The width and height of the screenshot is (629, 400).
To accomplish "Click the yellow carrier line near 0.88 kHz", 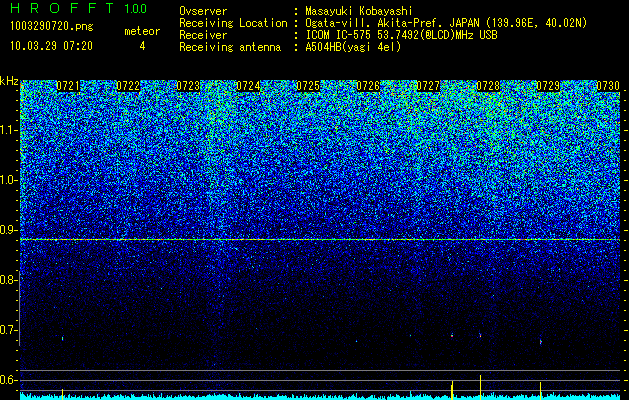I will [321, 240].
